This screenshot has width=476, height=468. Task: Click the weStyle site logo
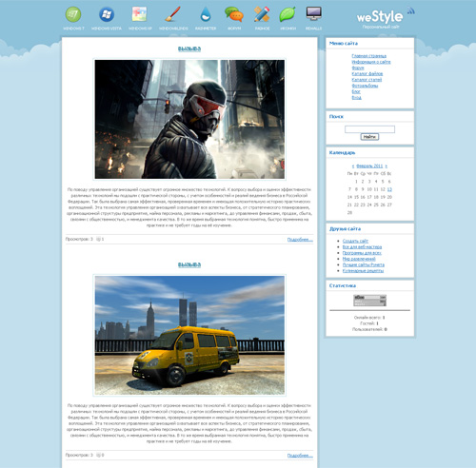click(x=380, y=16)
